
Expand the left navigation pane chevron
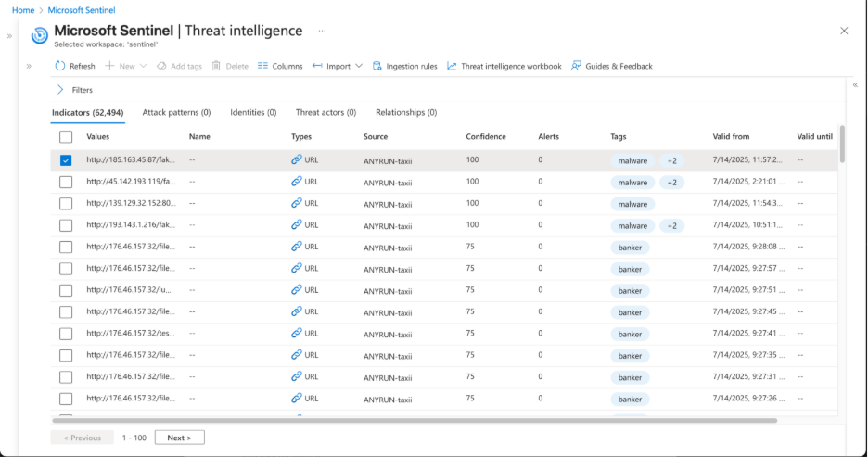[10, 35]
